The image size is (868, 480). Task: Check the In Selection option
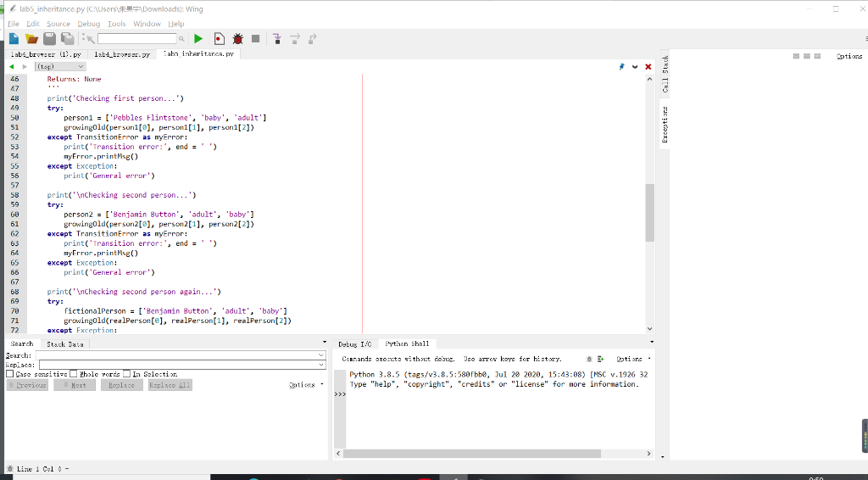click(127, 374)
